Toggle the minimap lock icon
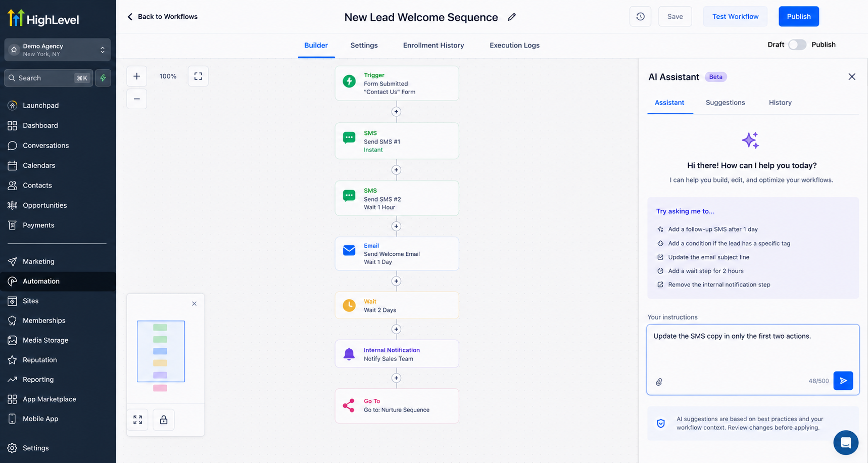 164,420
